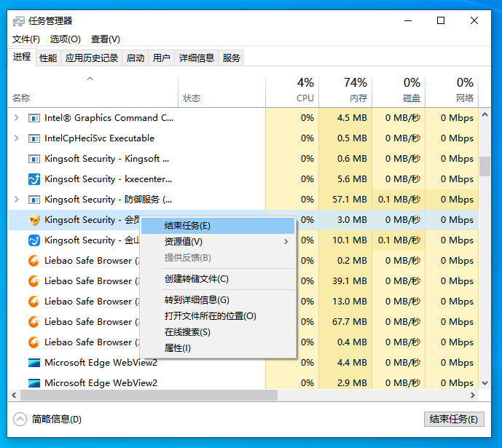Viewport: 502px width, 448px height.
Task: Click Liebao icon in the 39.1 MB row
Action: (x=34, y=281)
